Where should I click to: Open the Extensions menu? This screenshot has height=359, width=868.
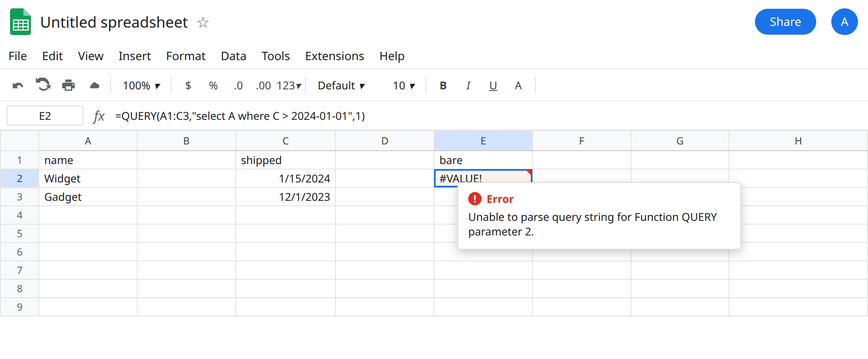pyautogui.click(x=335, y=56)
